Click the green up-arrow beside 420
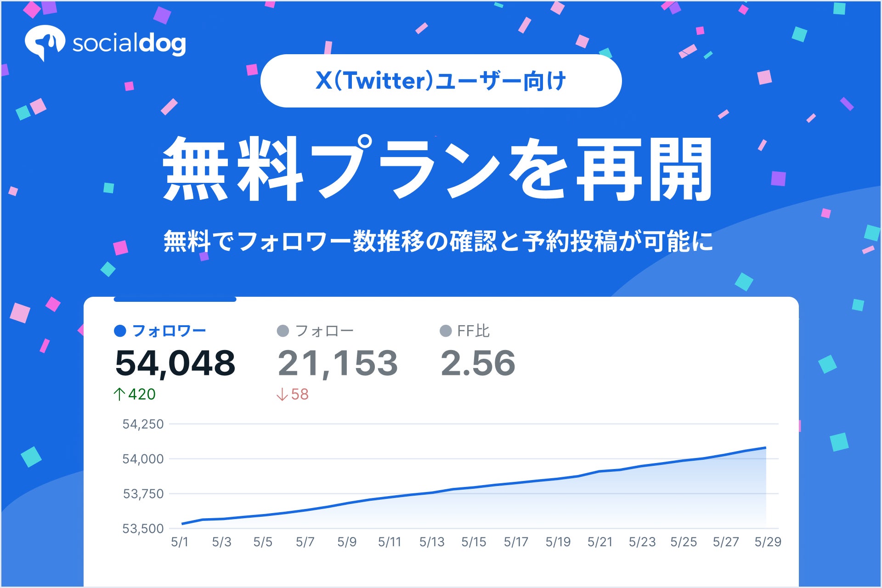The height and width of the screenshot is (588, 882). pos(119,394)
